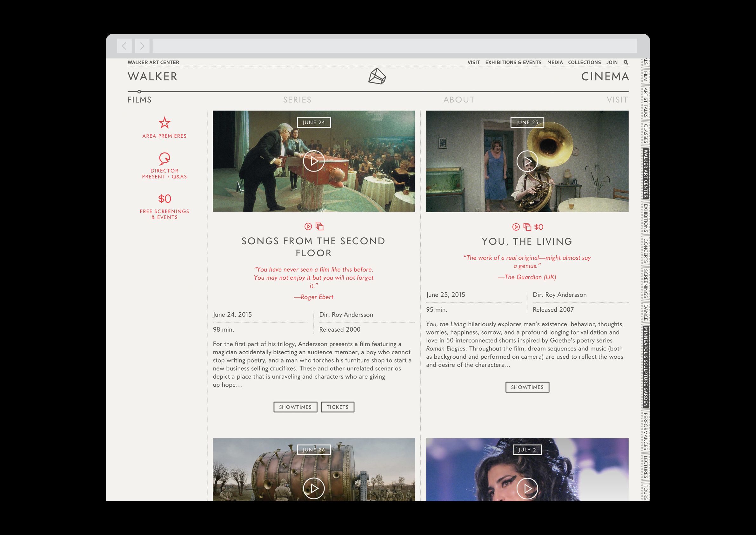Viewport: 756px width, 535px height.
Task: Click browser back arrow button
Action: pyautogui.click(x=124, y=46)
